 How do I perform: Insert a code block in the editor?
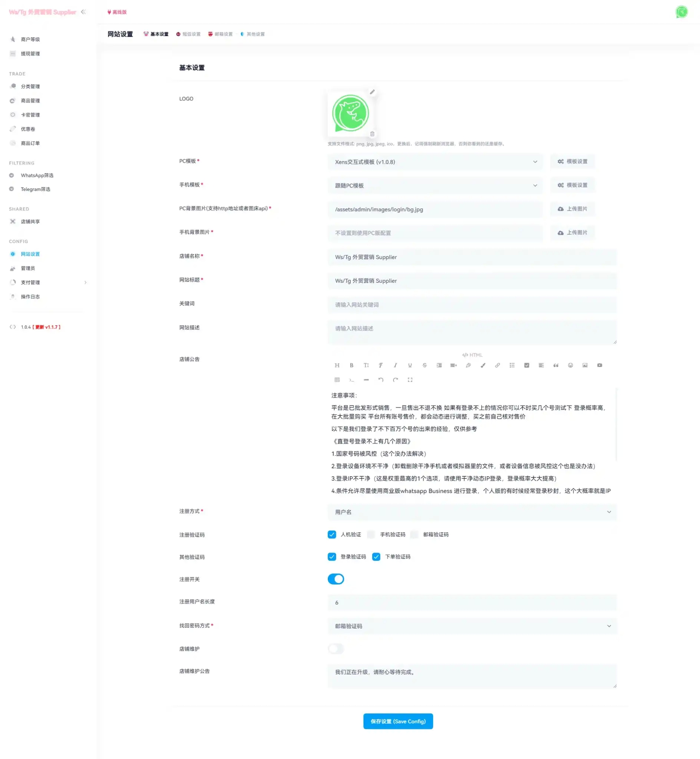pos(351,380)
